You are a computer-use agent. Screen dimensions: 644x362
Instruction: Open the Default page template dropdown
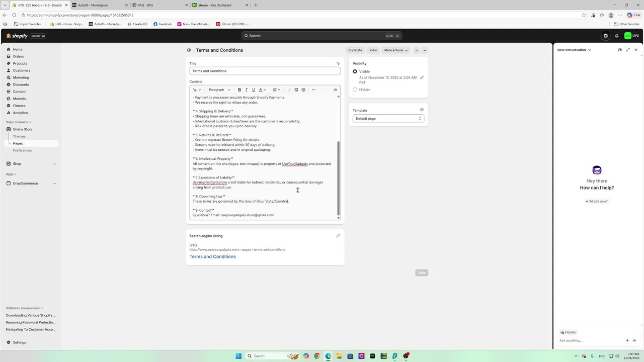(388, 119)
